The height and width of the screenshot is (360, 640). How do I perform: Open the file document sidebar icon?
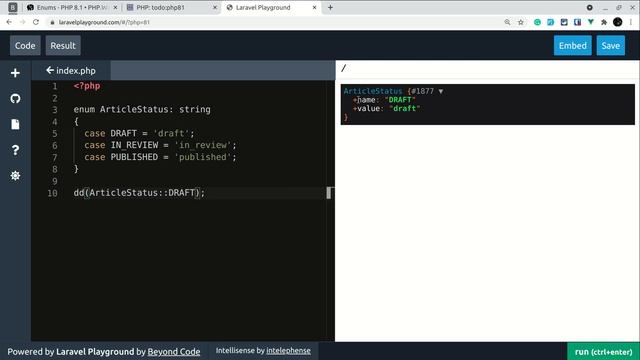click(15, 124)
